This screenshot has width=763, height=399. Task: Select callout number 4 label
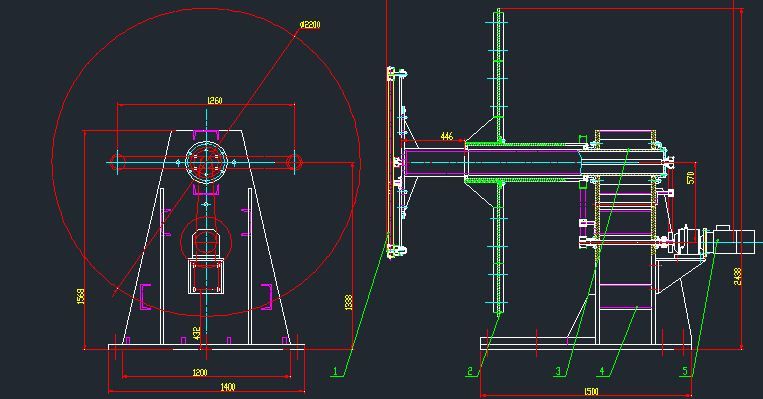[602, 372]
